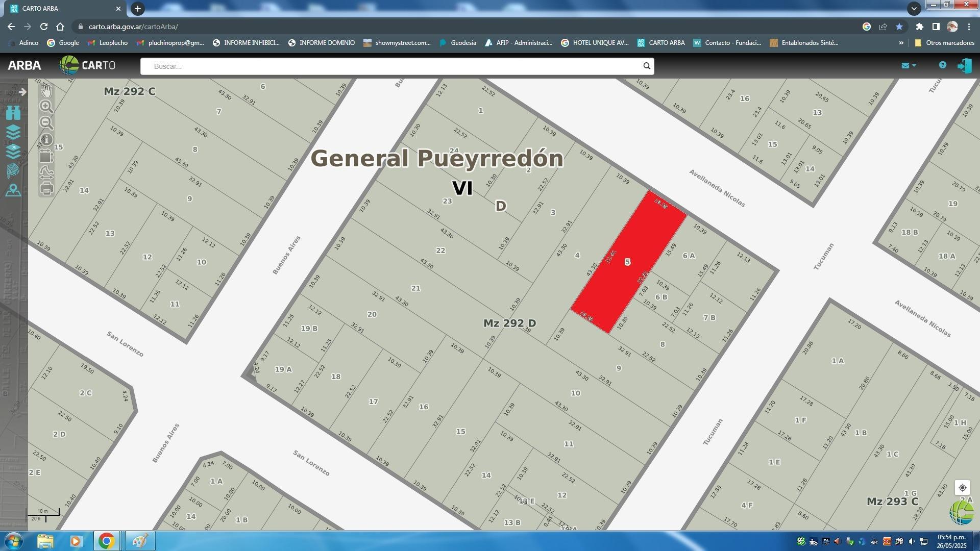Open the binoculars search panel
The width and height of the screenshot is (980, 551).
coord(13,113)
